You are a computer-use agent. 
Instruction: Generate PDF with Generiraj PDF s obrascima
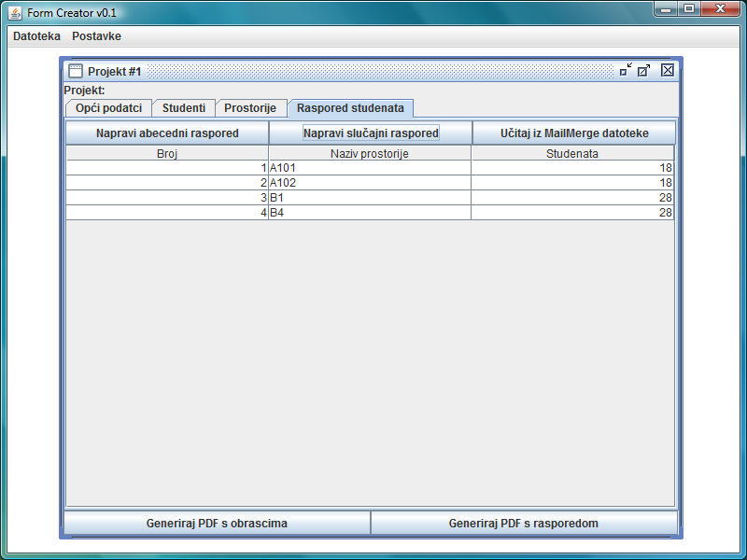[x=217, y=524]
